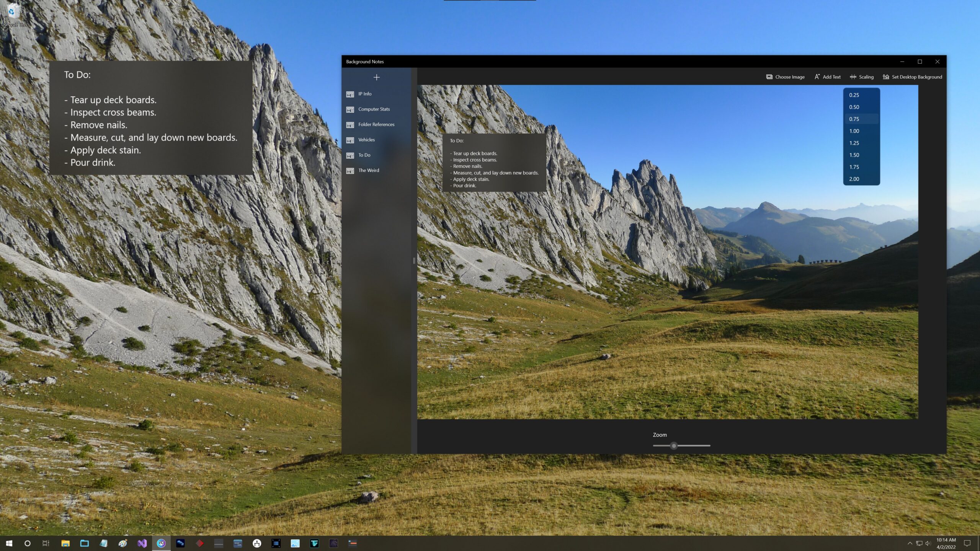Open the Folder References note

(x=376, y=125)
